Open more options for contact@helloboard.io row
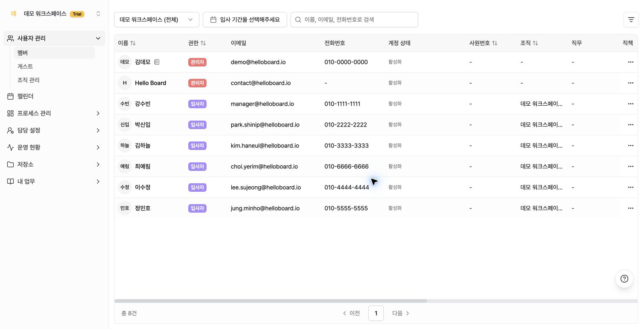The width and height of the screenshot is (644, 329). (x=631, y=83)
